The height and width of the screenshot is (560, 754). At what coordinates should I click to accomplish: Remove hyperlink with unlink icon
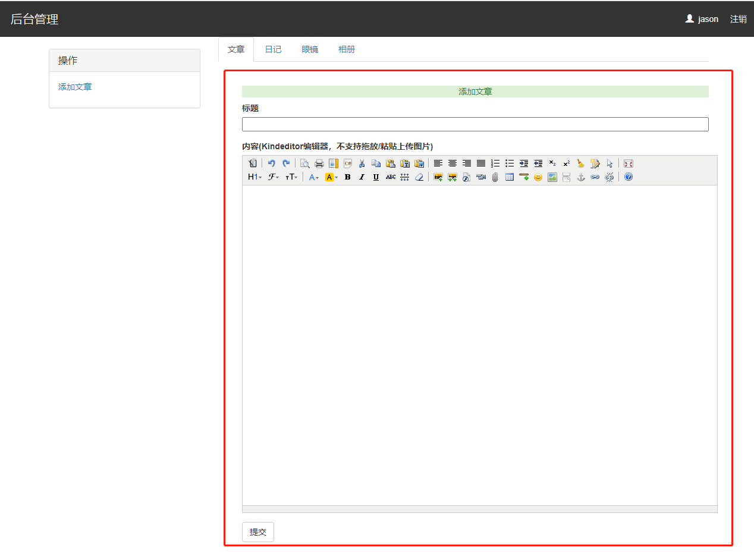tap(610, 177)
